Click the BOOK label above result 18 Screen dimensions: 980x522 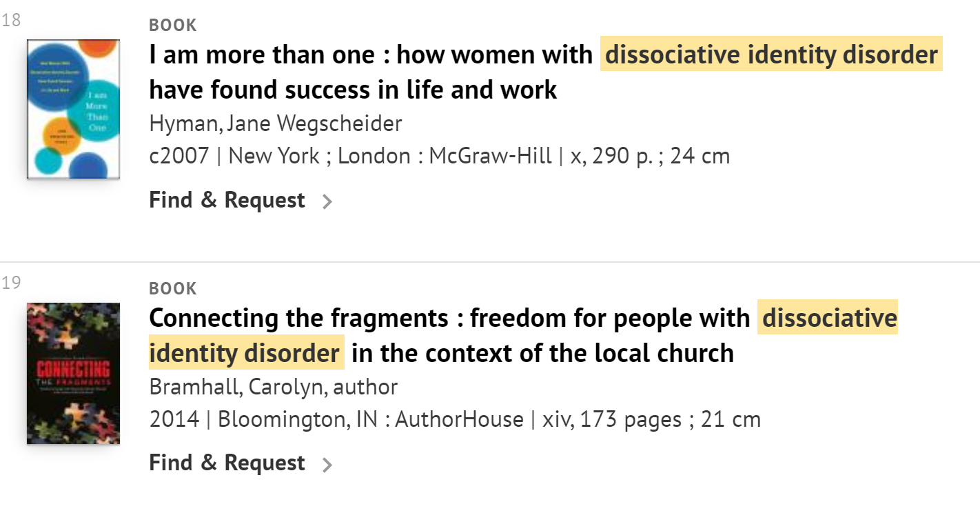tap(173, 26)
